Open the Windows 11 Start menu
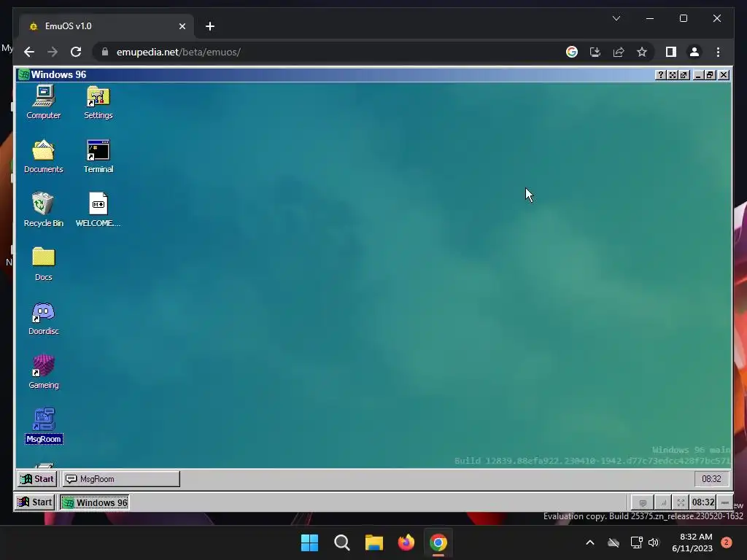The image size is (747, 560). click(x=309, y=542)
